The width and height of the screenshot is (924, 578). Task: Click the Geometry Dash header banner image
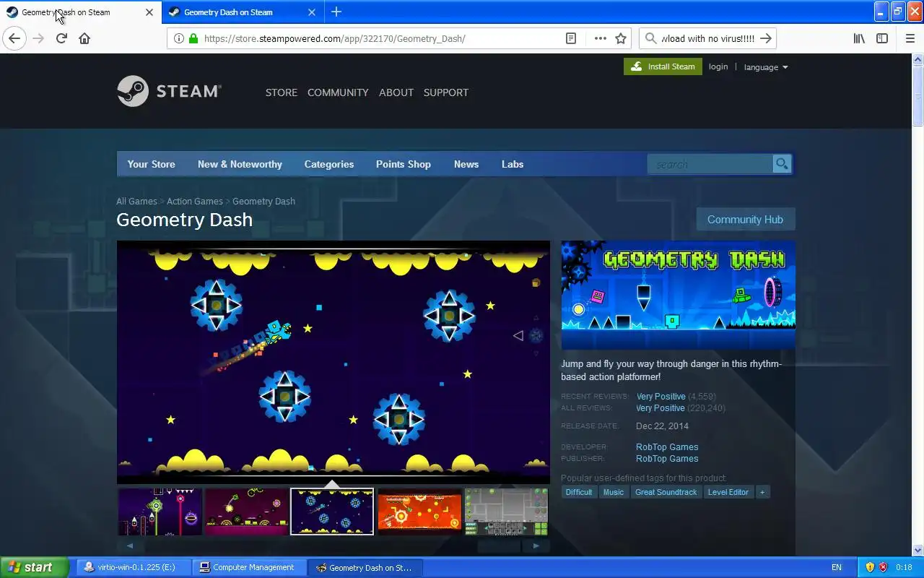(x=679, y=295)
